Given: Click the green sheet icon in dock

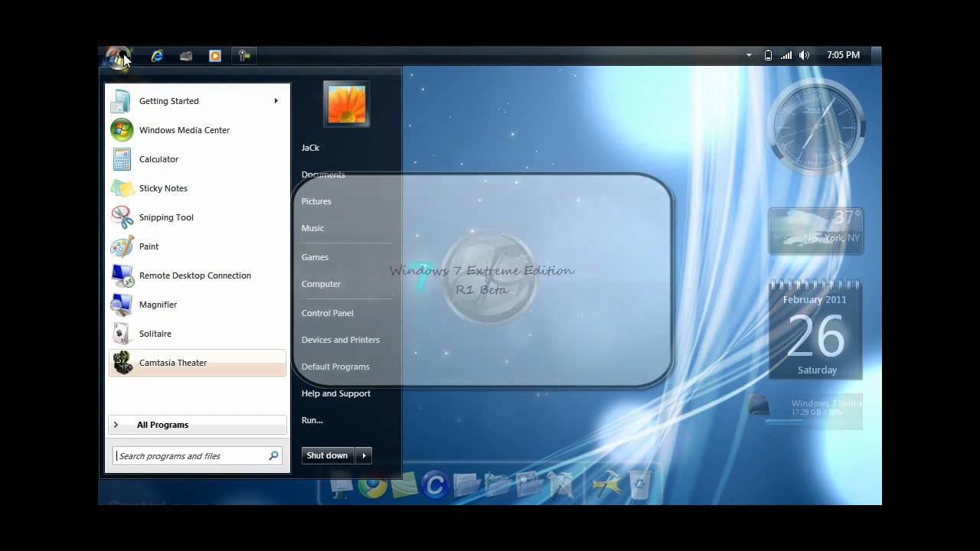Looking at the screenshot, I should coord(403,485).
